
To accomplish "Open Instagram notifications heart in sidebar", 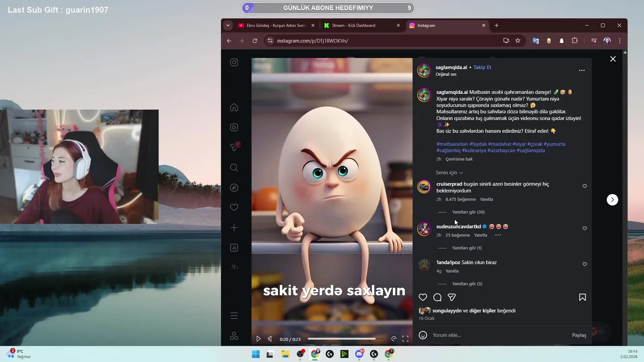I will coord(234,207).
